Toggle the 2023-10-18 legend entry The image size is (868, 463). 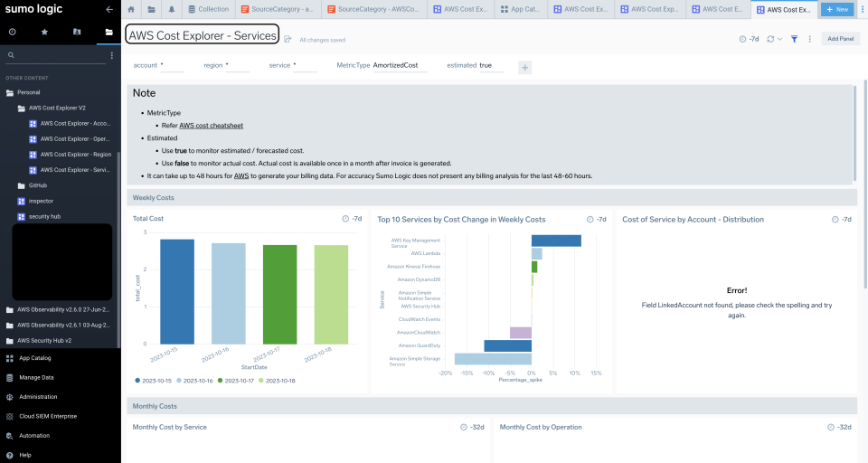[x=277, y=381]
